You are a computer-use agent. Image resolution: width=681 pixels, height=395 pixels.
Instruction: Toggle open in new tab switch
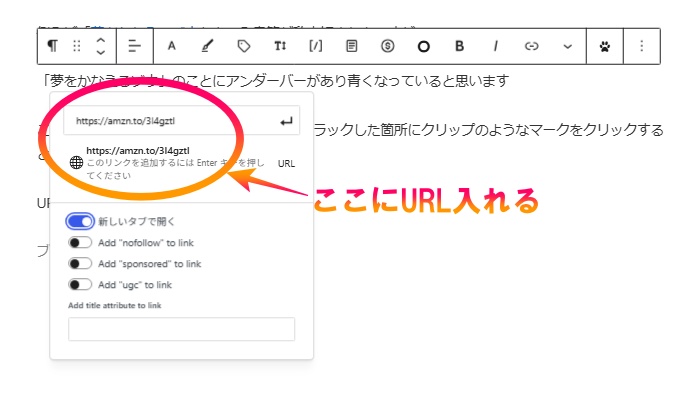coord(80,221)
